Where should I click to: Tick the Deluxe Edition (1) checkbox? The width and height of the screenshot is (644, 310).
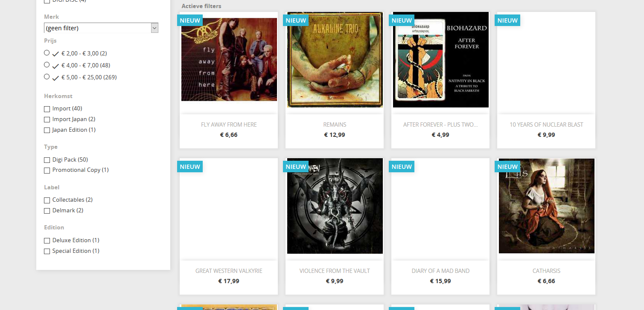tap(47, 241)
